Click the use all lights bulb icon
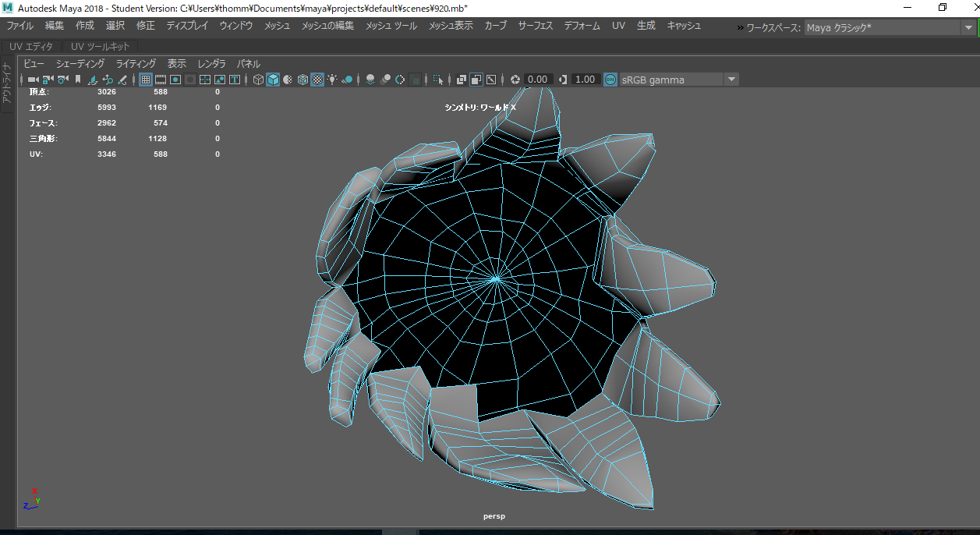 332,80
